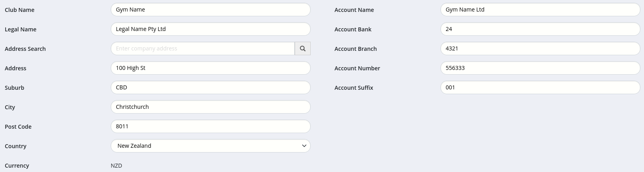Viewport: 644px width, 172px height.
Task: Click the Address Search label
Action: [x=25, y=49]
